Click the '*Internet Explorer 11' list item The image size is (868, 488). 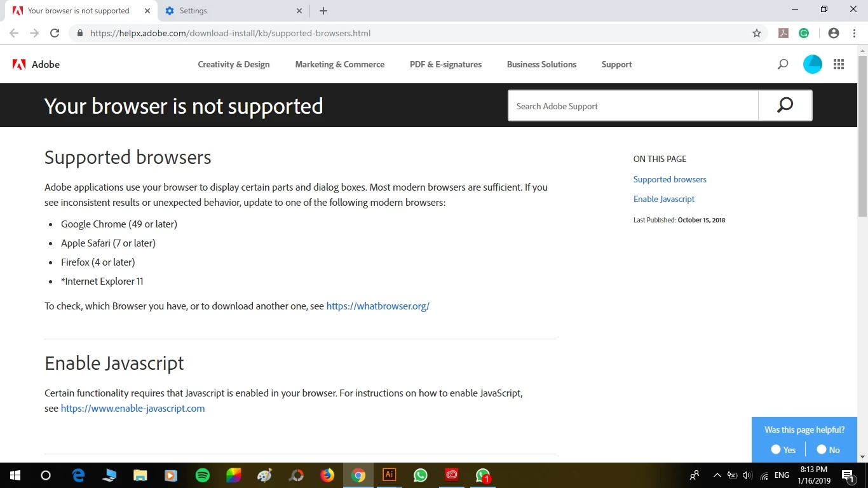102,281
